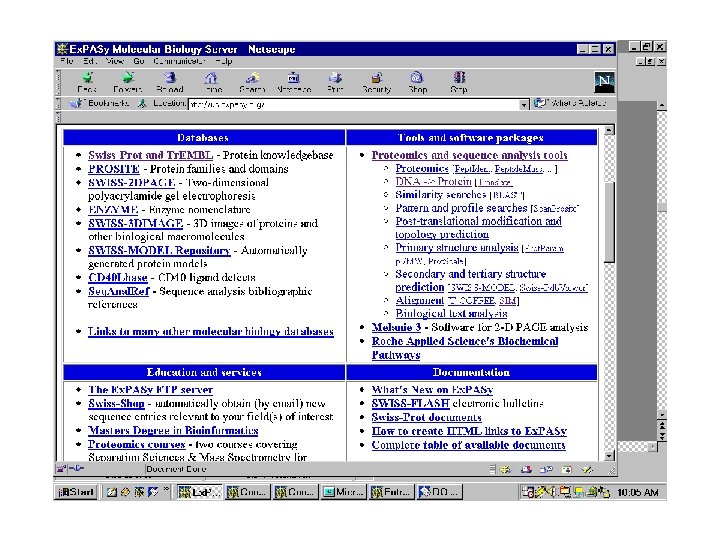
Task: Click the page vertical scrollbar thumb
Action: 609,222
